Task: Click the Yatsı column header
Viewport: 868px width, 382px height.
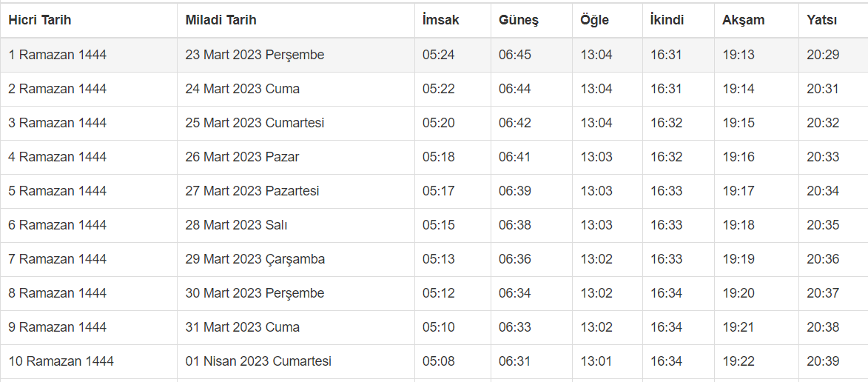Action: [x=822, y=20]
